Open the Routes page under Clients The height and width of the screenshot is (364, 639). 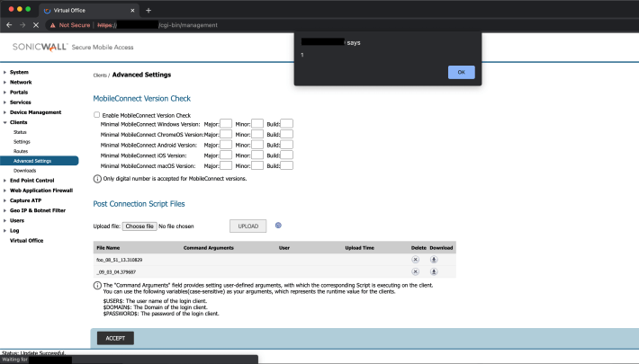coord(21,151)
